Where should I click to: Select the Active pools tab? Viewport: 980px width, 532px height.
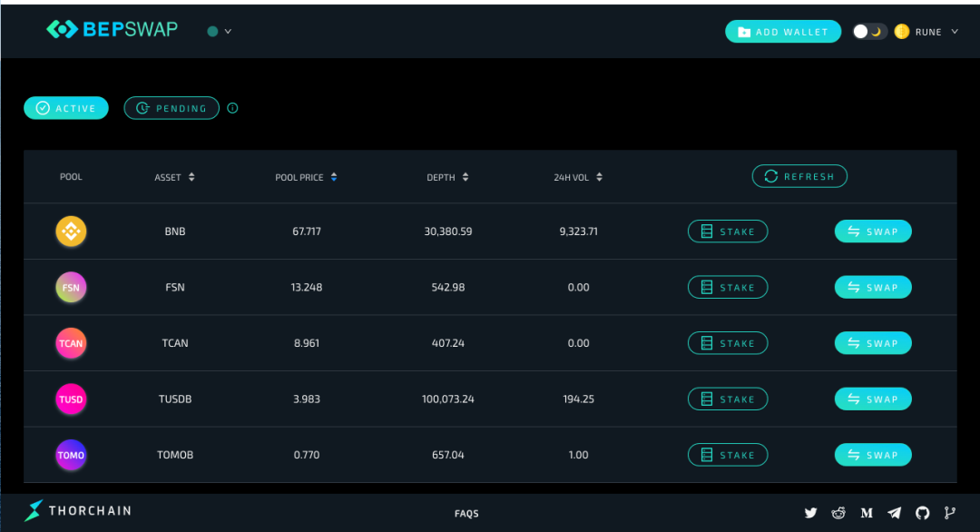[x=66, y=108]
